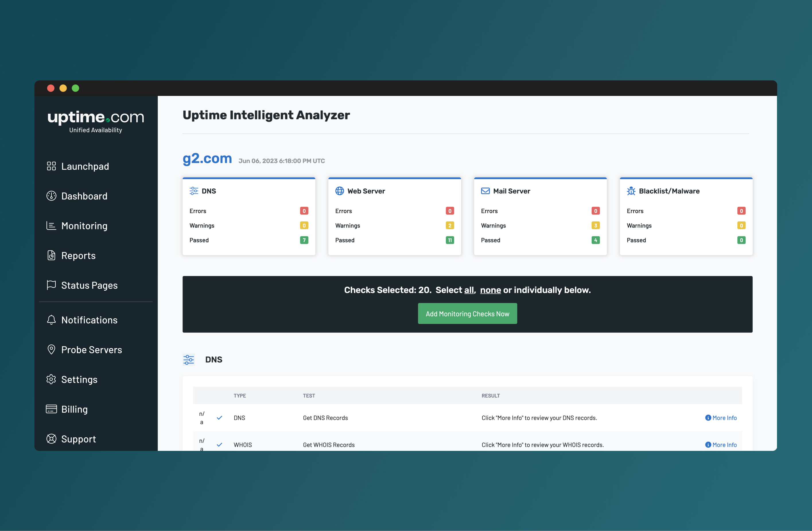Open the Launchpad grid icon in sidebar
This screenshot has height=531, width=812.
52,166
